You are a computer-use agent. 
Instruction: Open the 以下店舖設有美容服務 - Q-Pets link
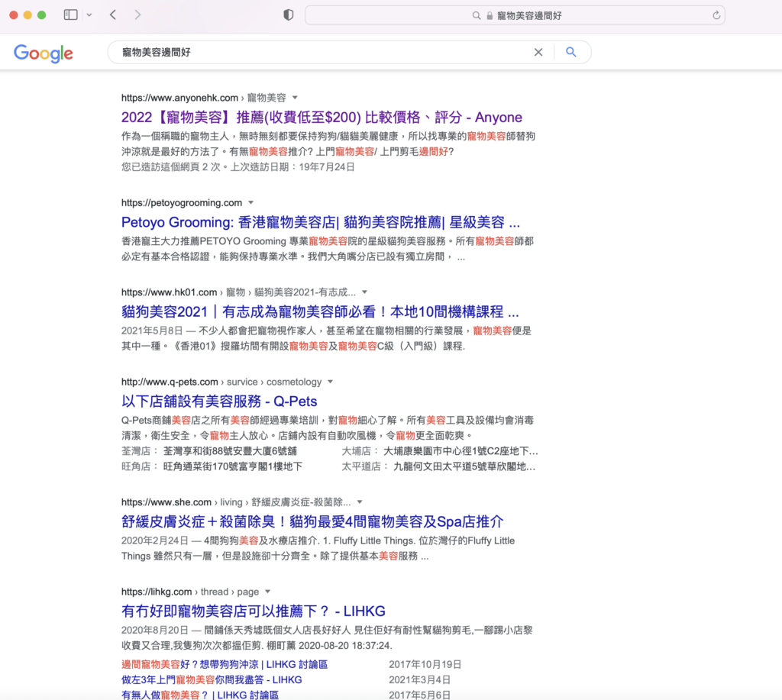(219, 402)
